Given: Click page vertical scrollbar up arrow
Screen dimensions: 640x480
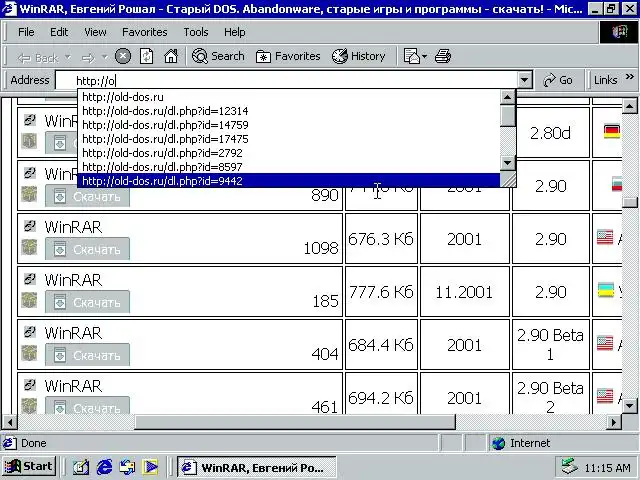Looking at the screenshot, I should [629, 107].
